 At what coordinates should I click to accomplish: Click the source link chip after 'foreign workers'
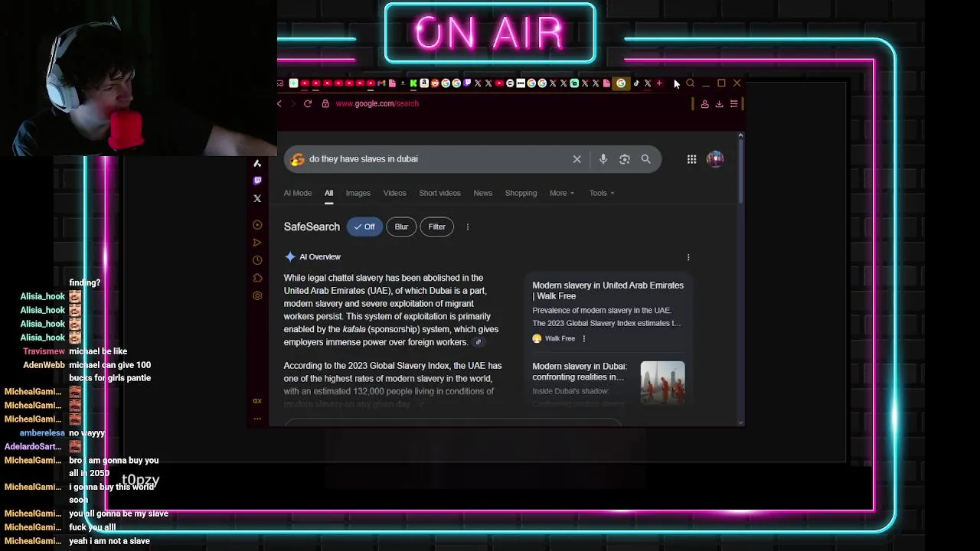coord(479,342)
